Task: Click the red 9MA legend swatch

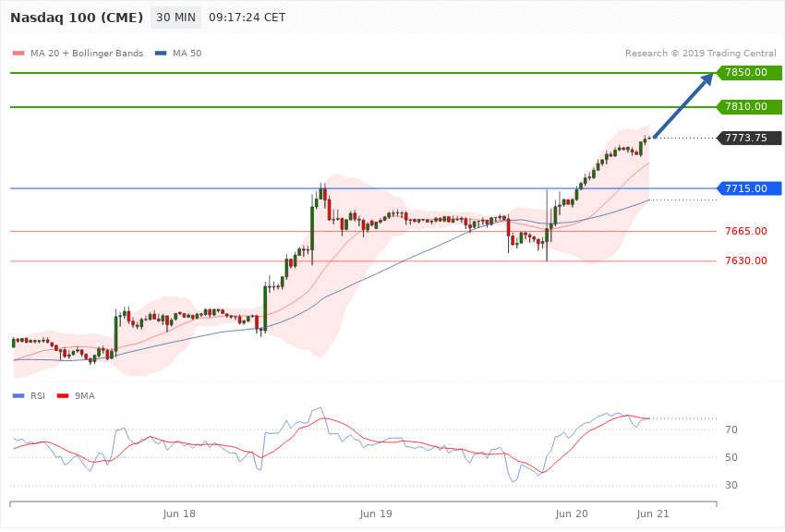Action: 63,396
